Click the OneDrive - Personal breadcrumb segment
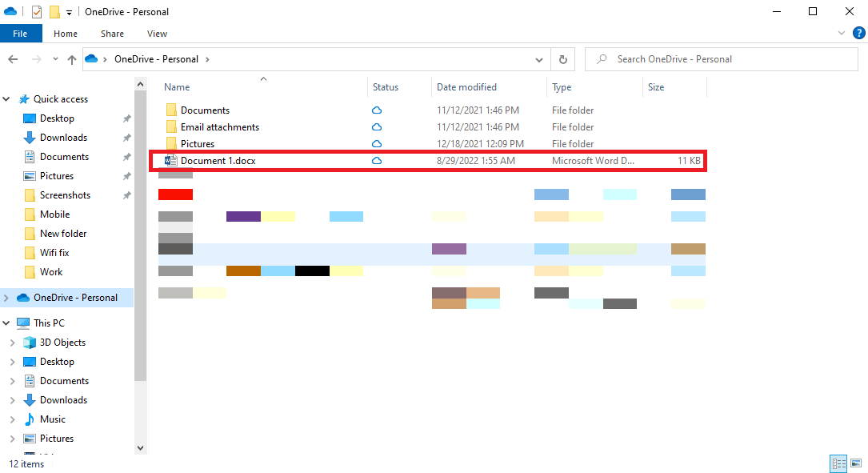Image resolution: width=868 pixels, height=473 pixels. pos(156,59)
